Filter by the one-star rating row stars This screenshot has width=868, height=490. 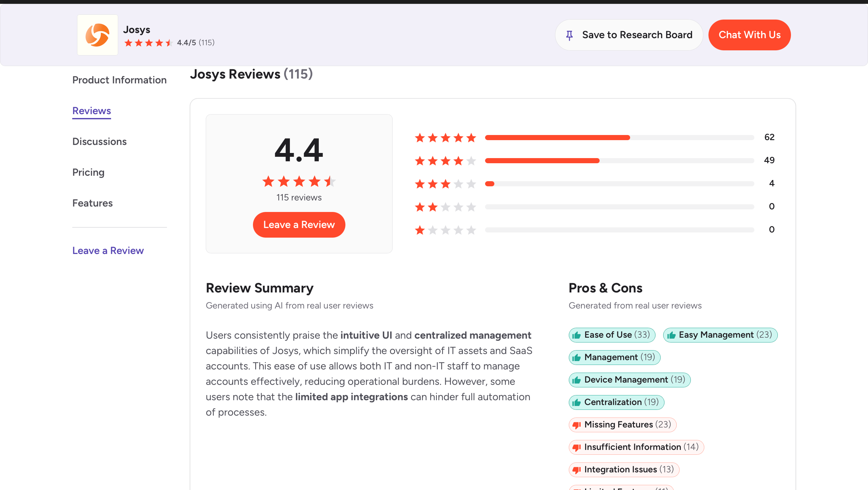[446, 230]
